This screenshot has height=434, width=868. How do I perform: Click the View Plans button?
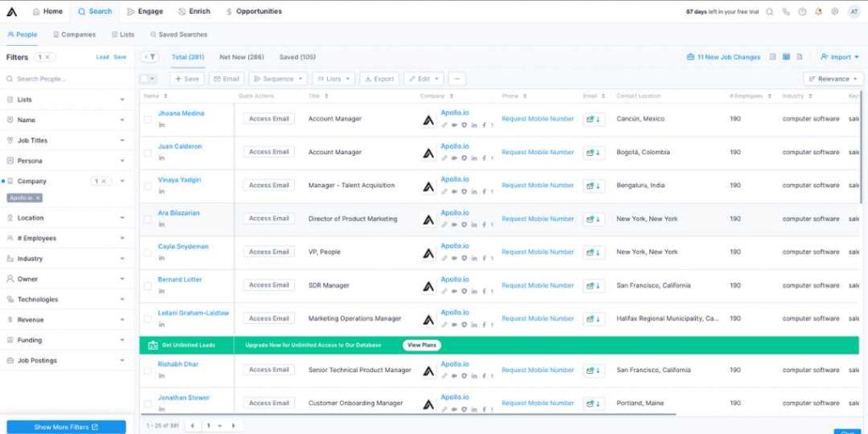click(422, 346)
